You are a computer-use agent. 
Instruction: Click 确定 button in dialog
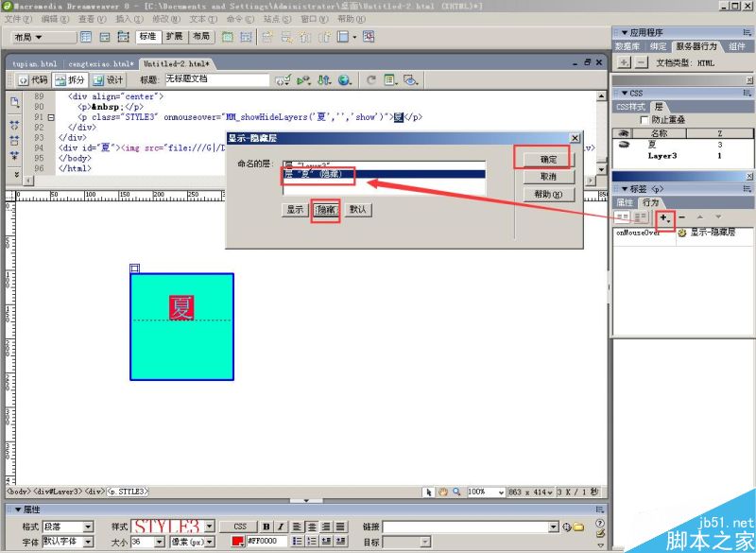click(x=549, y=160)
